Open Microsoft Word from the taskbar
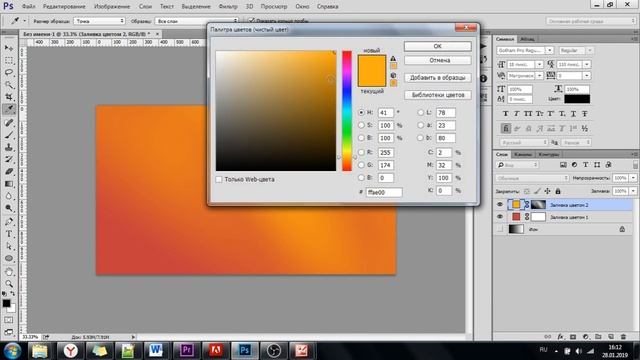Screen dimensions: 640x360 (x=155, y=351)
